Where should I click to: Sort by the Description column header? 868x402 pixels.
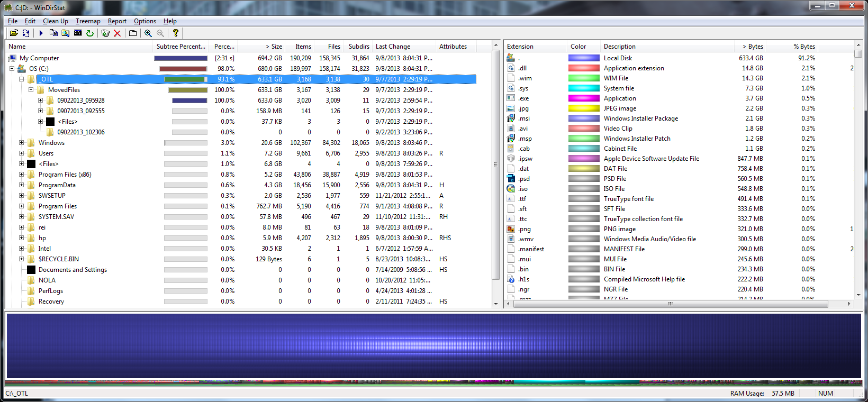tap(667, 47)
